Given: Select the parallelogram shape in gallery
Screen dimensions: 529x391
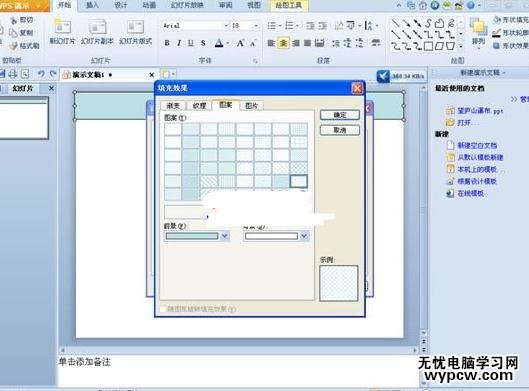Looking at the screenshot, I should coord(439,46).
